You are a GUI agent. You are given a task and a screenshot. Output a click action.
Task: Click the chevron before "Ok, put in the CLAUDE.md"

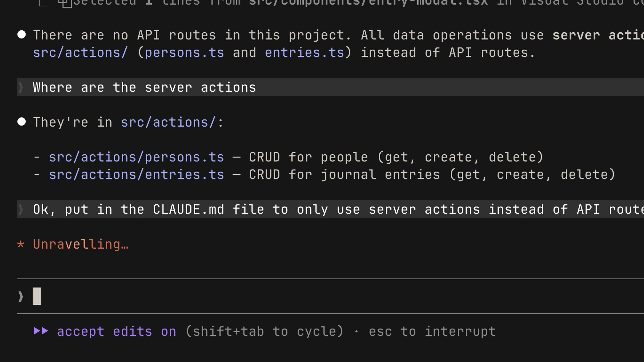21,209
